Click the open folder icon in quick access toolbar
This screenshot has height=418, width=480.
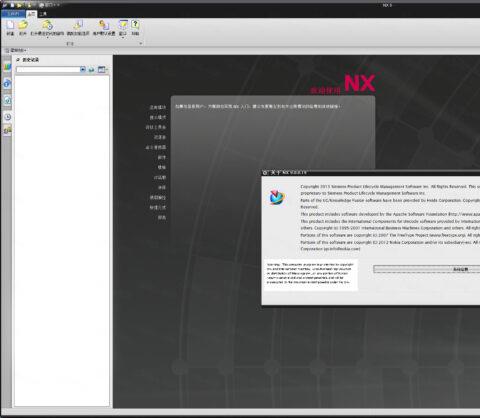19,5
